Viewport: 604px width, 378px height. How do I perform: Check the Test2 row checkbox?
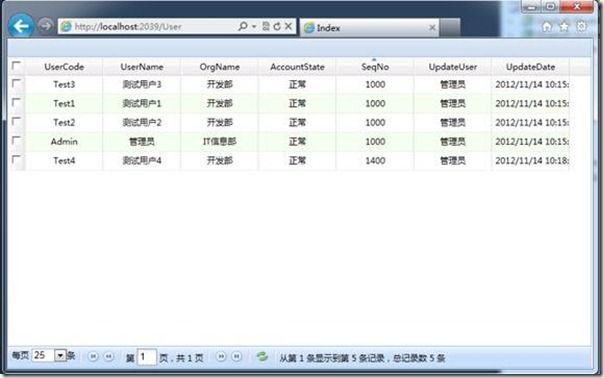pyautogui.click(x=16, y=122)
